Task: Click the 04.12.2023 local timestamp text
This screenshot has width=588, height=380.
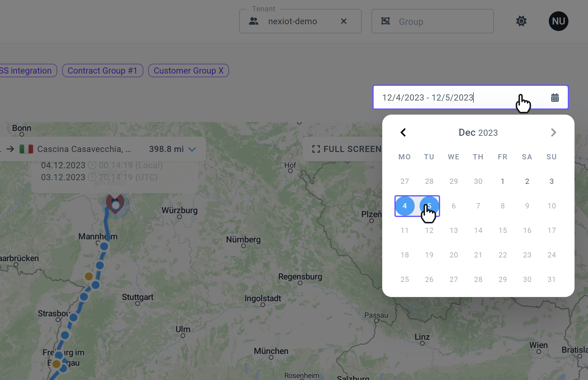Action: (102, 165)
